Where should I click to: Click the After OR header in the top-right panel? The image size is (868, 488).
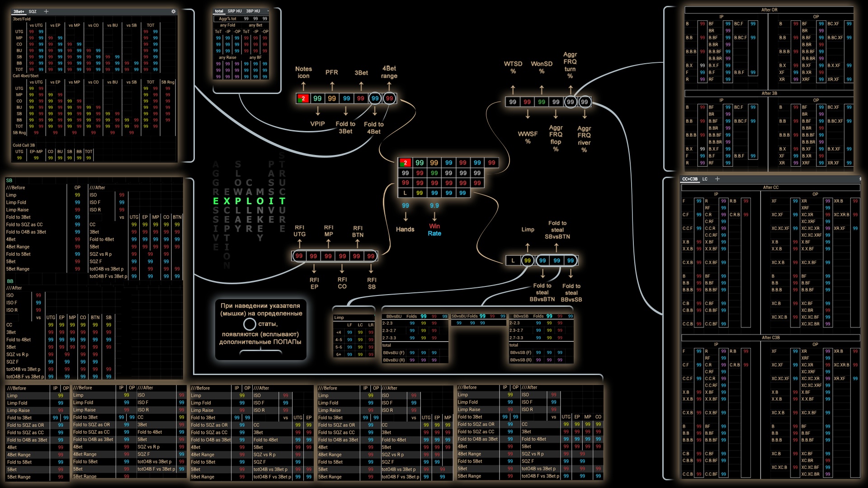coord(769,10)
